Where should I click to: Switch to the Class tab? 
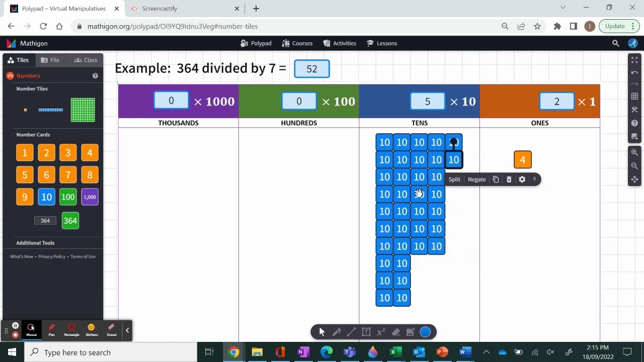click(86, 60)
